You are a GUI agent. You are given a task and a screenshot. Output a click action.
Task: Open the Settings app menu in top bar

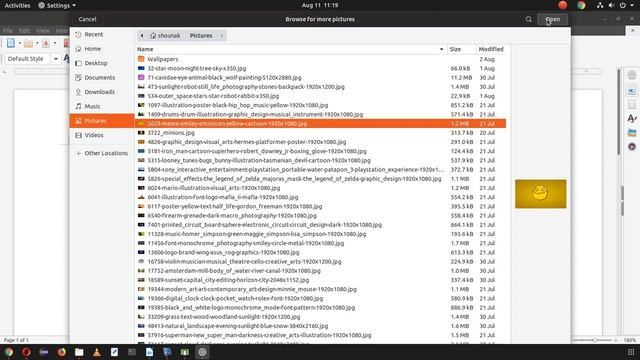click(57, 5)
